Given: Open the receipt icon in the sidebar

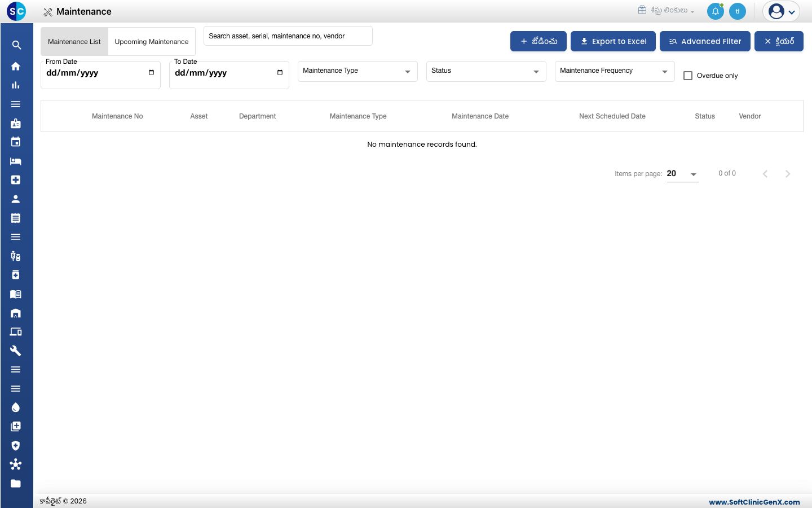Looking at the screenshot, I should [16, 218].
